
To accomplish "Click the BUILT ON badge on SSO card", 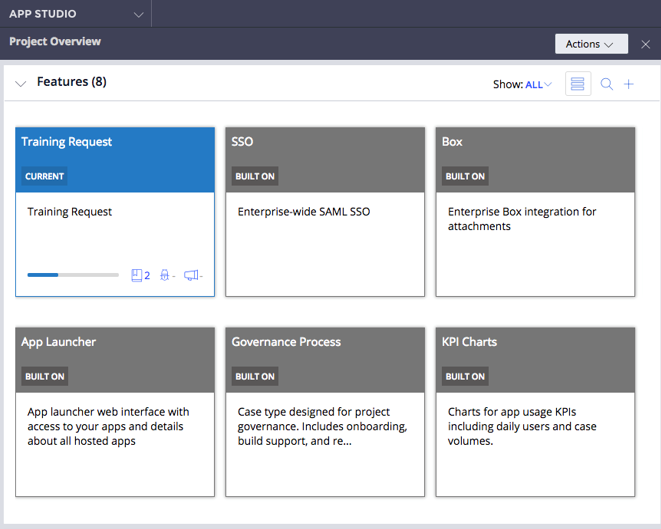I will [255, 176].
